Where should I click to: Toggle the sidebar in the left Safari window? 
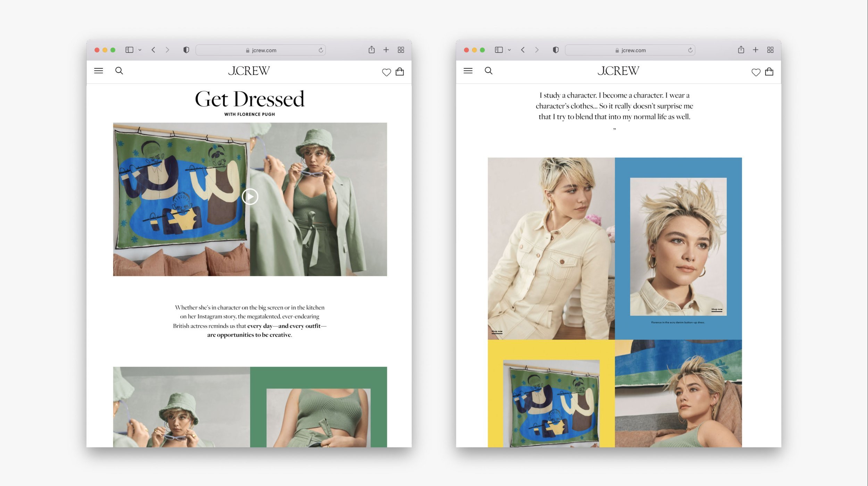tap(129, 50)
